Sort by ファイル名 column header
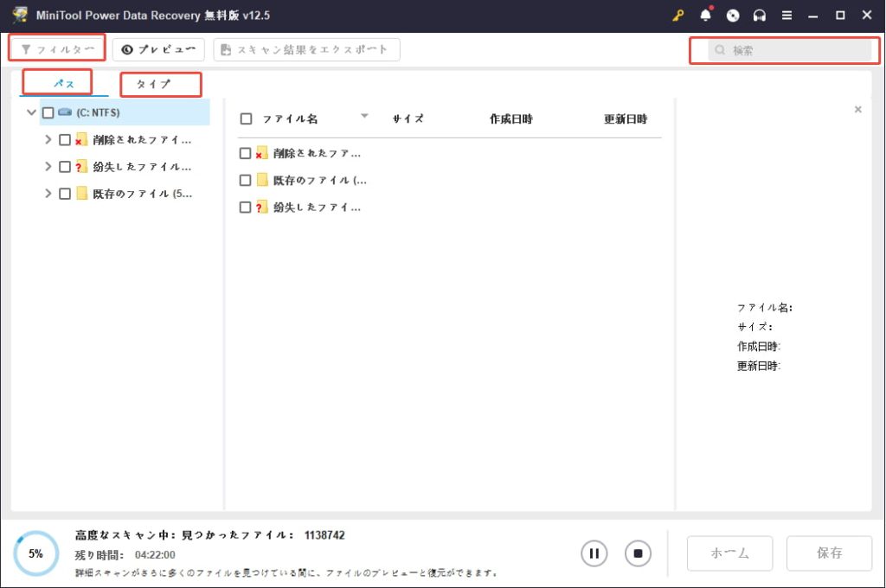Image resolution: width=886 pixels, height=588 pixels. point(290,118)
